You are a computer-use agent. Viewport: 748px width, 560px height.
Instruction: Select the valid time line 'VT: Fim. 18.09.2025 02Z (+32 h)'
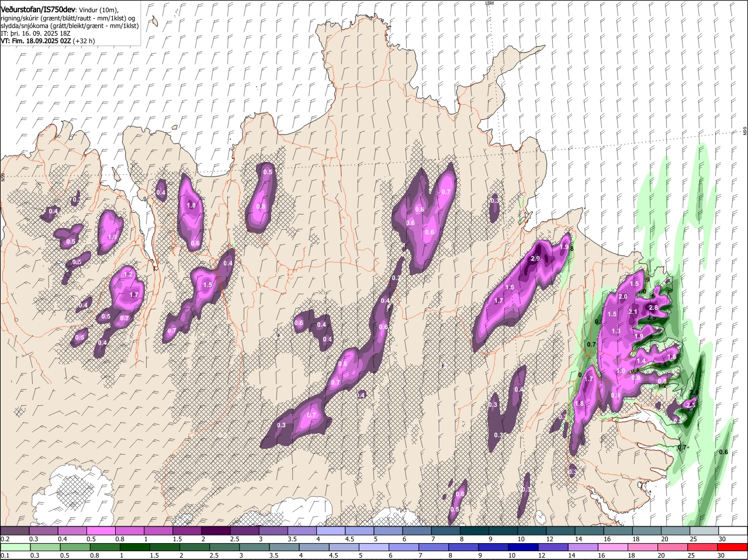click(48, 42)
